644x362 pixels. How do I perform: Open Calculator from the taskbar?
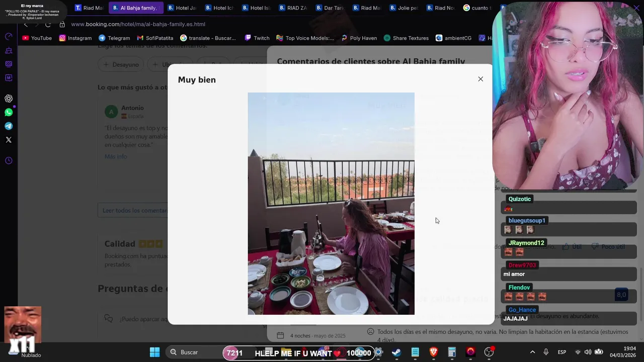[x=452, y=352]
